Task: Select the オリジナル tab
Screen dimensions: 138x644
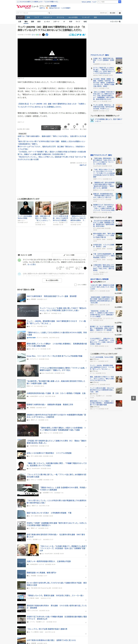Action: [60, 17]
